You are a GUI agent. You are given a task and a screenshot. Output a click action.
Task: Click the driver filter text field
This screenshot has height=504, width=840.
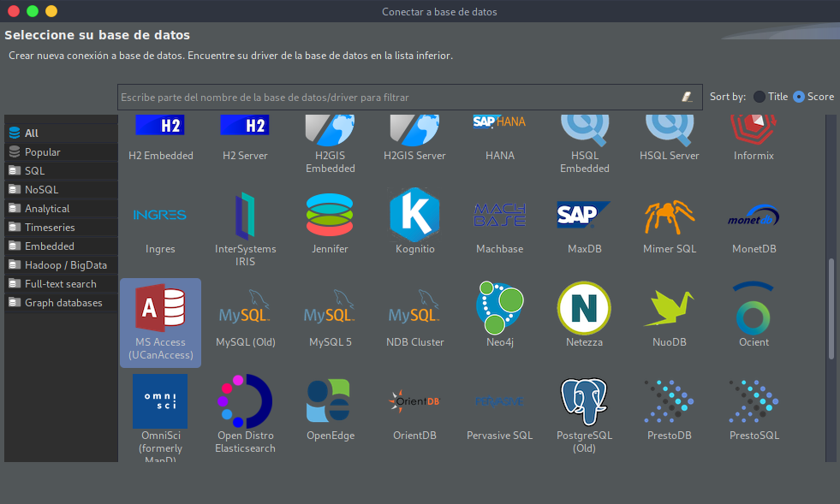point(410,97)
